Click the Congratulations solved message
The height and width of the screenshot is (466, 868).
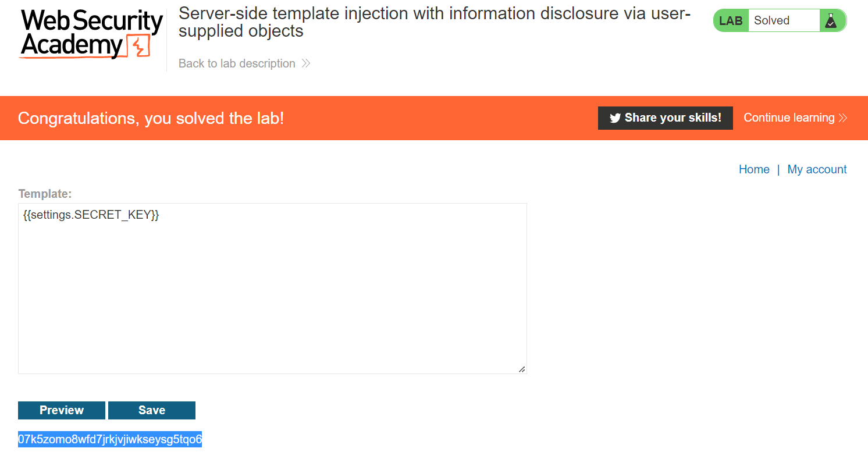tap(151, 118)
